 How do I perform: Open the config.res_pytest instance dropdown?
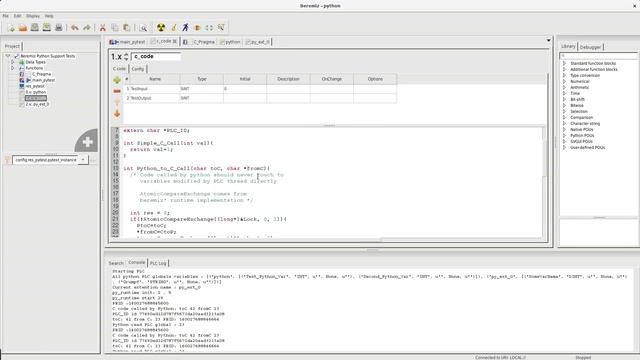(83, 160)
